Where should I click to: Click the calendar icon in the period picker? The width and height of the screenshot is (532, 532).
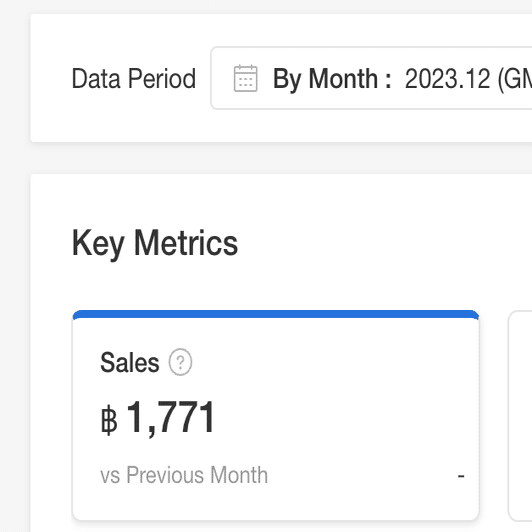pyautogui.click(x=246, y=78)
